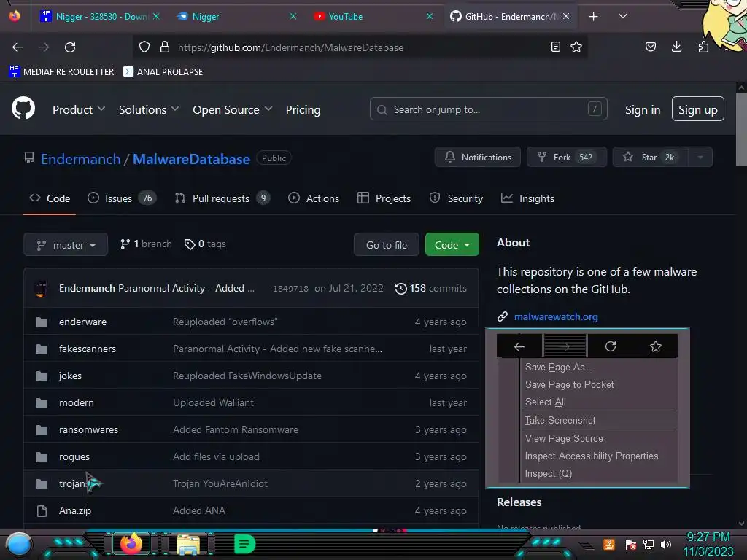Choose Inspect (Q) in context menu
The height and width of the screenshot is (560, 747).
coord(549,474)
